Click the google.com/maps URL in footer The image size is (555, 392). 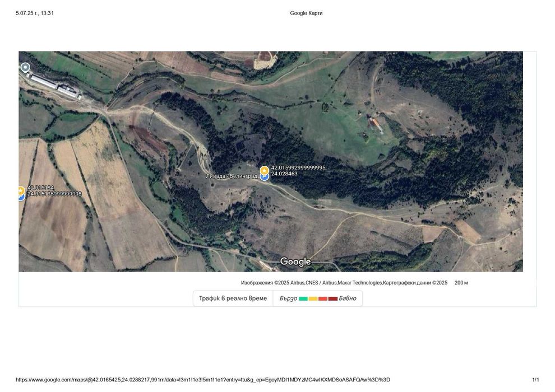(x=203, y=380)
